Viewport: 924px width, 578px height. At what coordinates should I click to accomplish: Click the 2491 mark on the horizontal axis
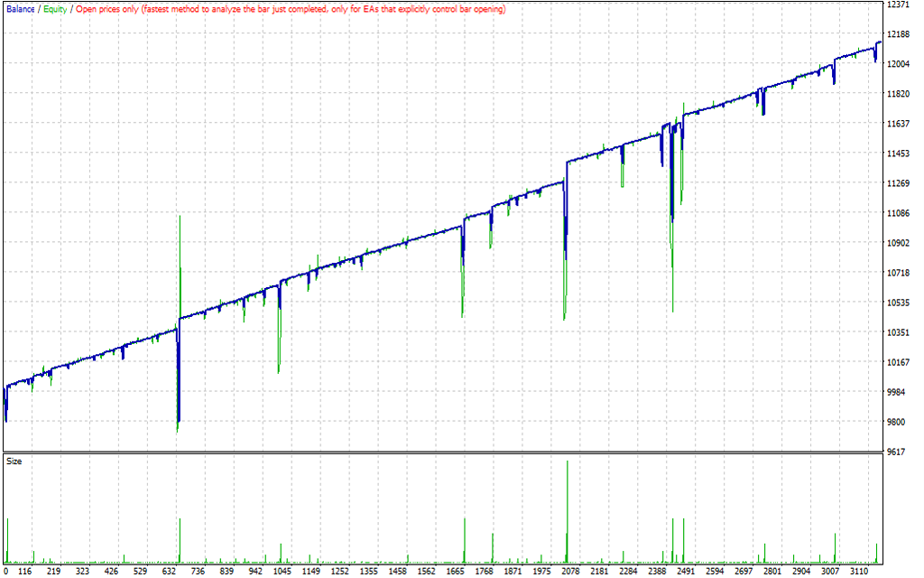coord(686,572)
